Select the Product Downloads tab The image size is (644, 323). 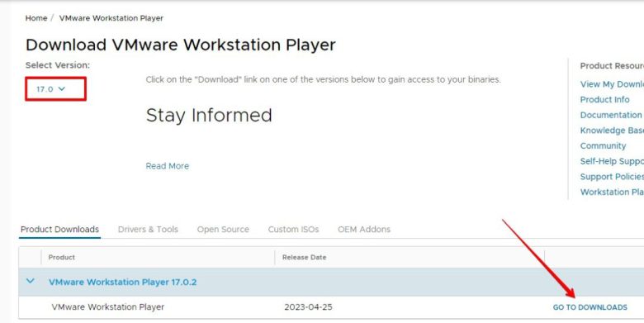point(60,230)
